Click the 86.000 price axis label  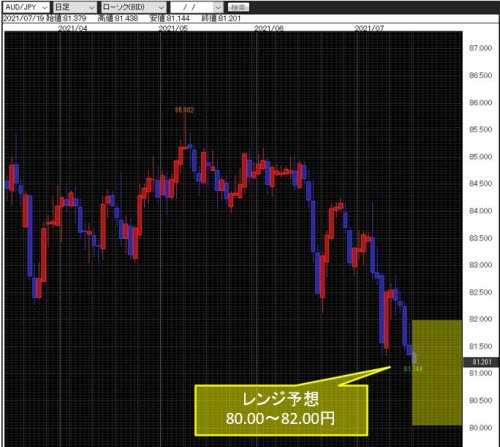coord(480,102)
